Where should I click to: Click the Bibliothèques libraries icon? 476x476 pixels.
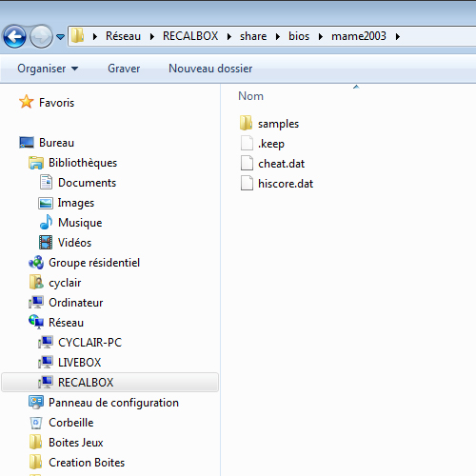36,163
